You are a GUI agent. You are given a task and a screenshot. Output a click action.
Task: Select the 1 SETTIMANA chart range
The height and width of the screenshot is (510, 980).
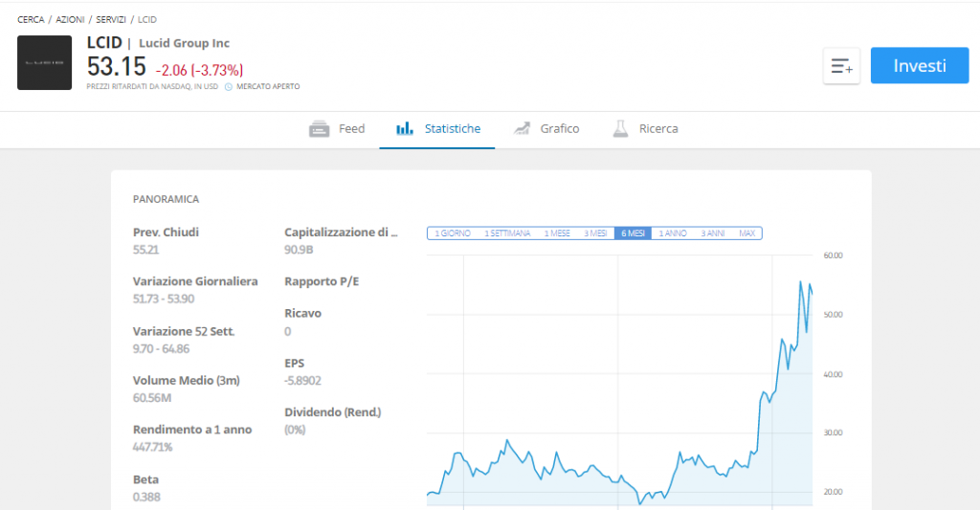pyautogui.click(x=507, y=233)
